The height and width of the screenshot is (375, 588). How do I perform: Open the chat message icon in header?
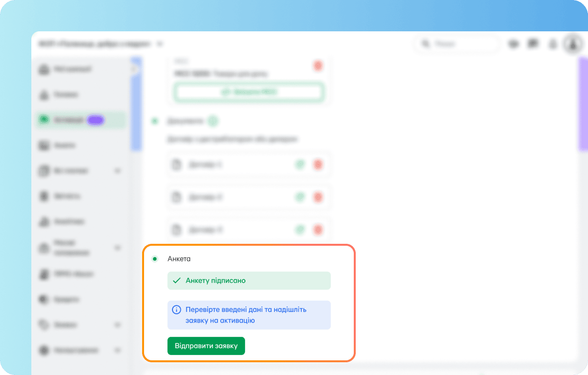tap(533, 44)
